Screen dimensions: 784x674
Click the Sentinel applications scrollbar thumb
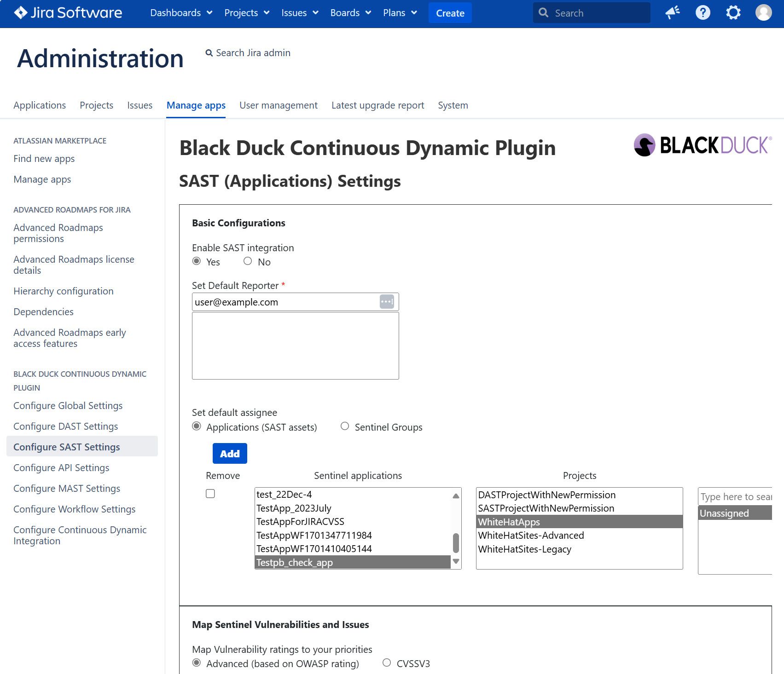point(456,543)
